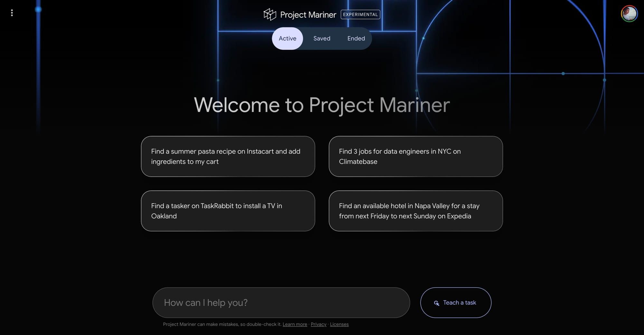The image size is (644, 335).
Task: Click the Welcome to Project Mariner heading
Action: 322,105
